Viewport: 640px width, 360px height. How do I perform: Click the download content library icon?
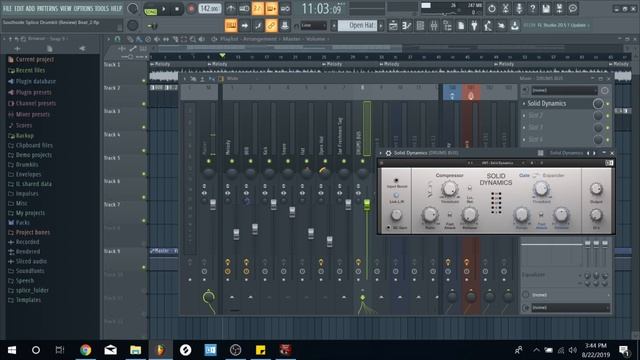(515, 26)
